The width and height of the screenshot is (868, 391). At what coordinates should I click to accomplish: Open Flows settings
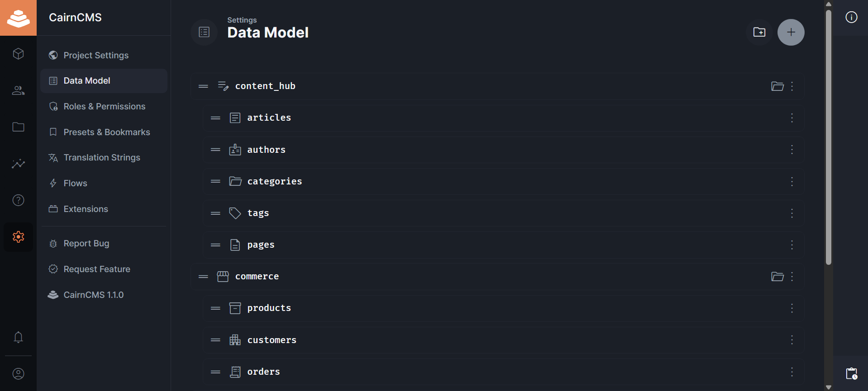[x=104, y=184]
